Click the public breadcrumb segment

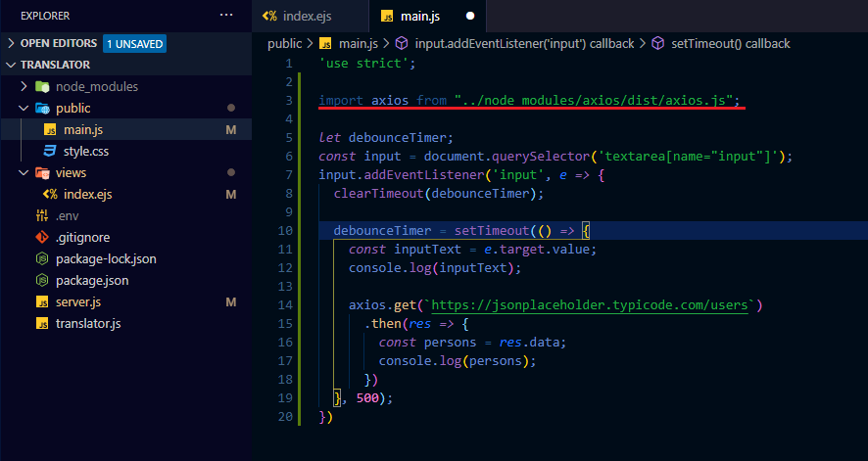click(284, 43)
